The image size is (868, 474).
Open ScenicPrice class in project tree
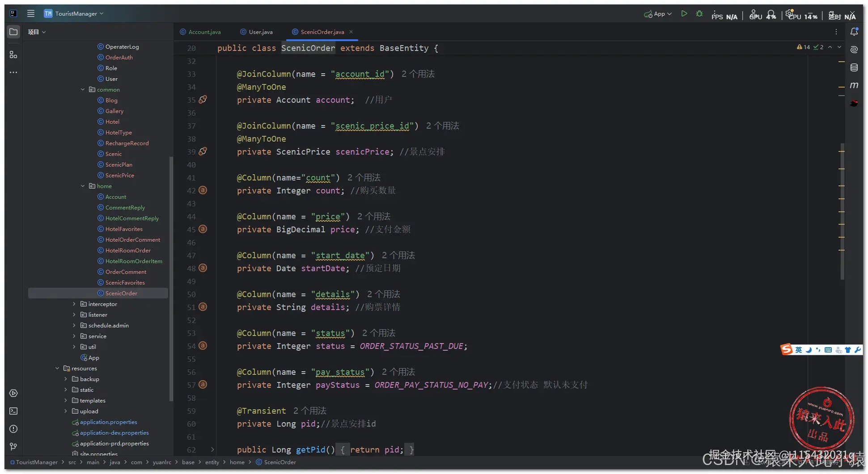[119, 176]
